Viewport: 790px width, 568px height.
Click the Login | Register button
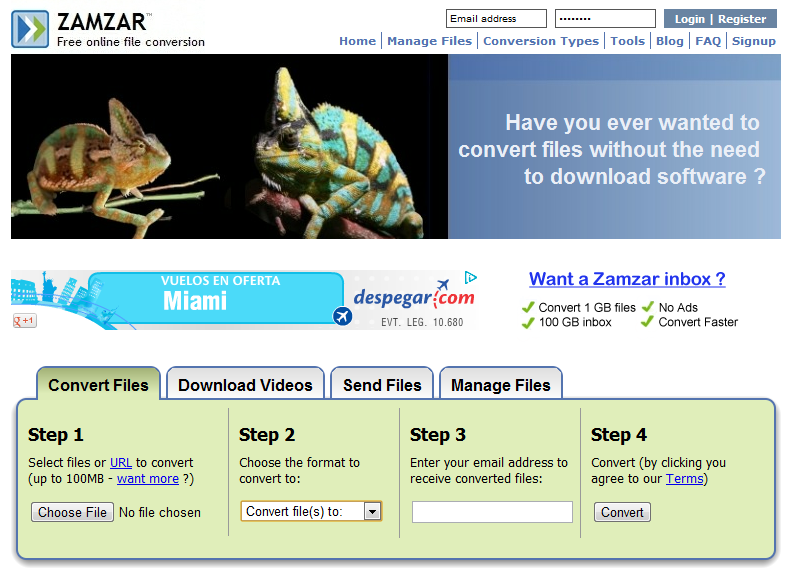tap(720, 19)
